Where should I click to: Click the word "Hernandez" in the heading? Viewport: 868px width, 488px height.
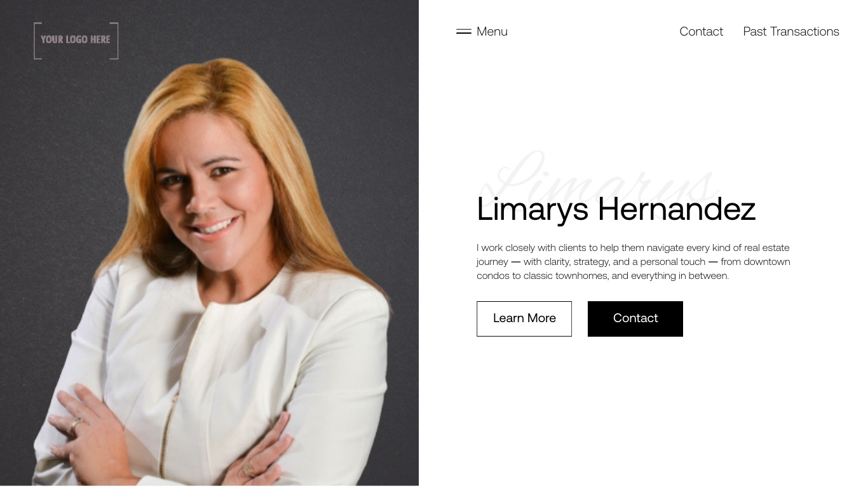pyautogui.click(x=677, y=209)
